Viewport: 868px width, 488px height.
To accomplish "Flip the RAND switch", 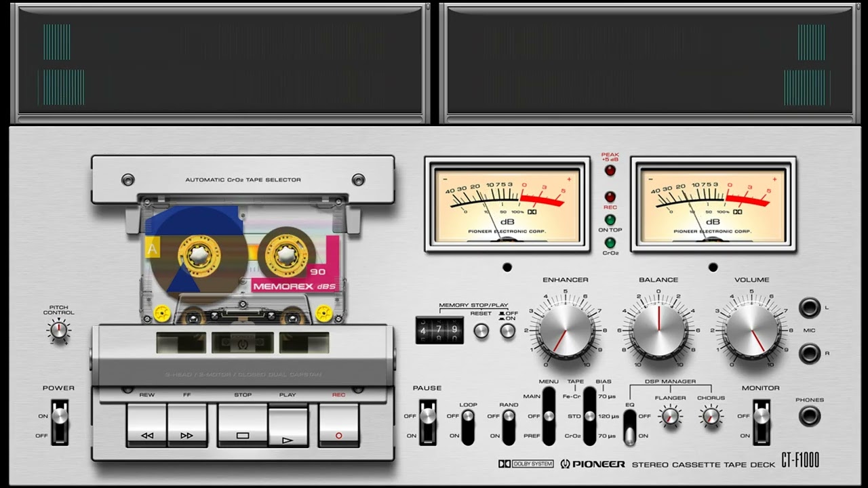I will (x=509, y=427).
